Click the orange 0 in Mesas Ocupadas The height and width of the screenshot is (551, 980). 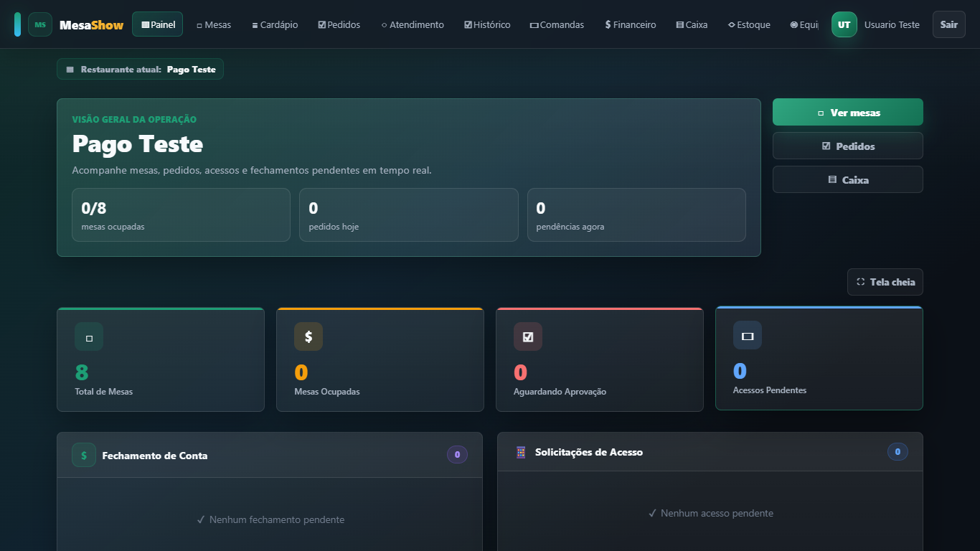(x=301, y=372)
